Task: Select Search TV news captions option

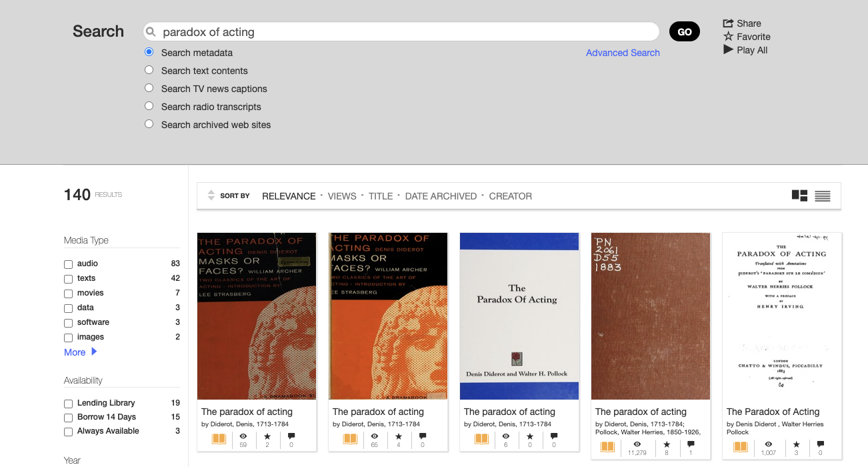Action: [x=149, y=88]
